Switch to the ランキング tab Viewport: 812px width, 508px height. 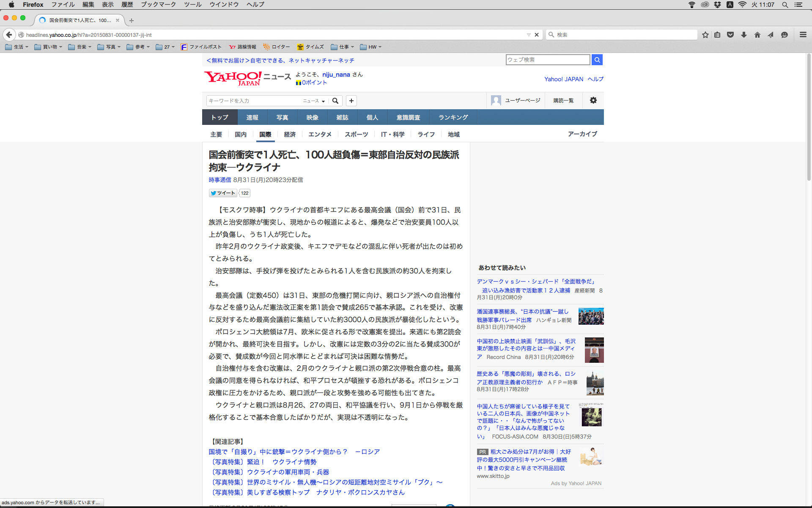pyautogui.click(x=453, y=117)
